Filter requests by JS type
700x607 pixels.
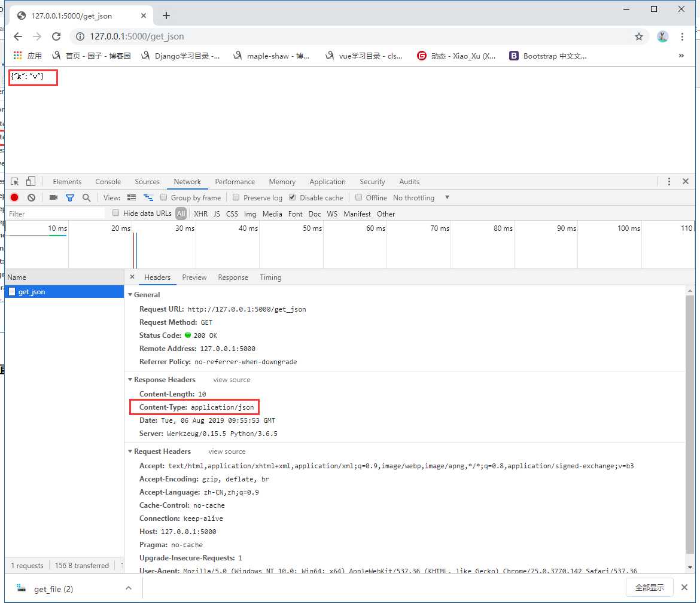[217, 213]
